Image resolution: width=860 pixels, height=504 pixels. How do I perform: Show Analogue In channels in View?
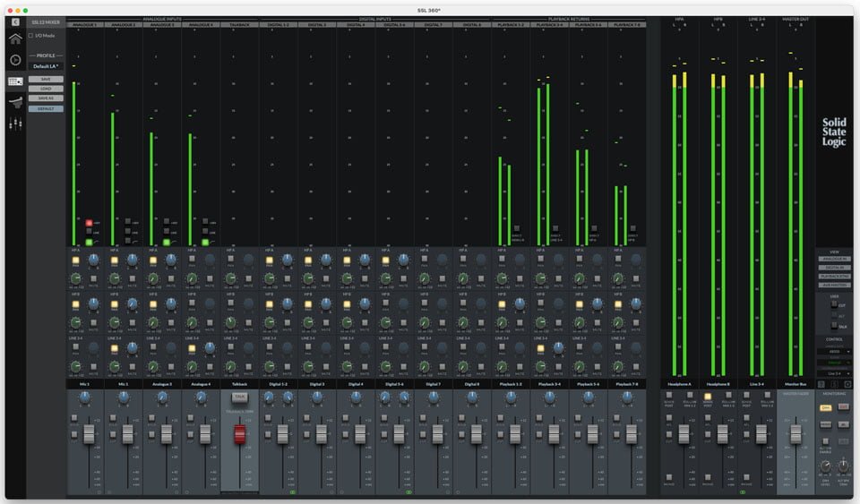tap(834, 259)
